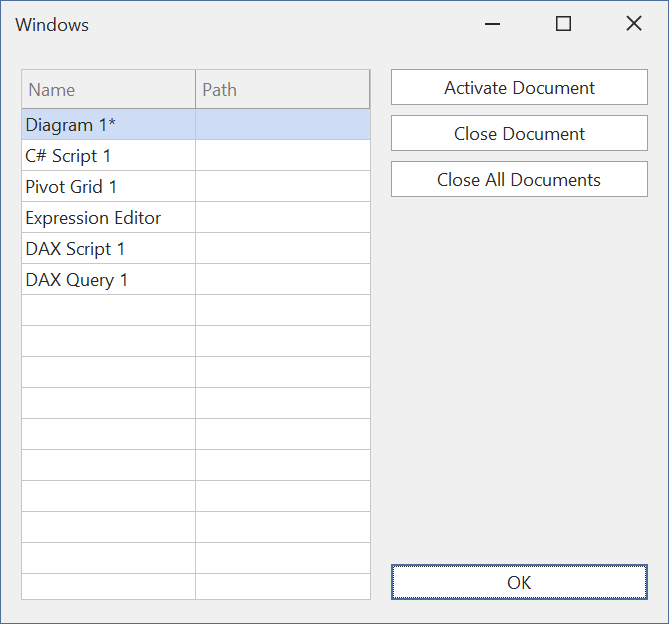
Task: Close the Windows dialog with X
Action: pyautogui.click(x=633, y=24)
